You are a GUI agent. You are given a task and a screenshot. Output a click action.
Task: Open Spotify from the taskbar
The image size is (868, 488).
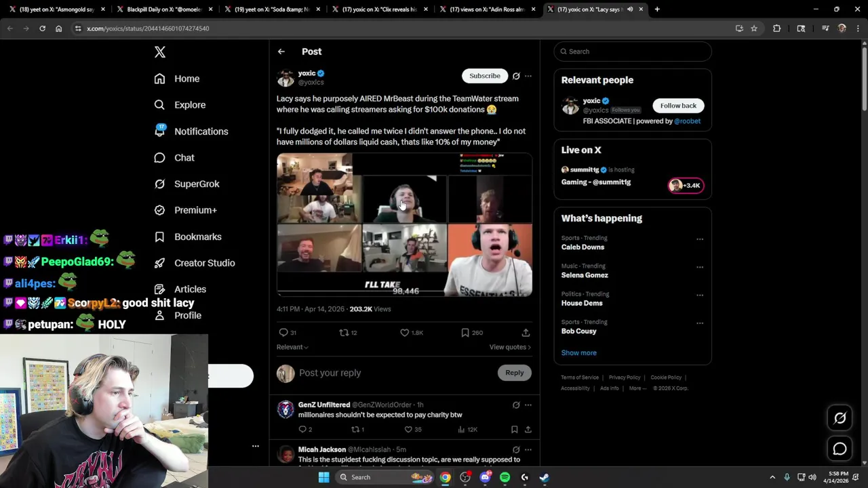pos(505,477)
